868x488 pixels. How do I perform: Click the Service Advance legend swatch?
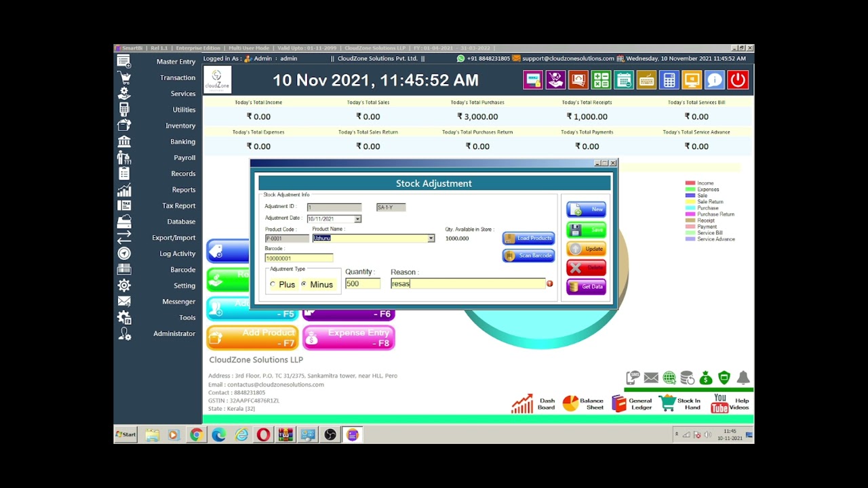pos(690,239)
